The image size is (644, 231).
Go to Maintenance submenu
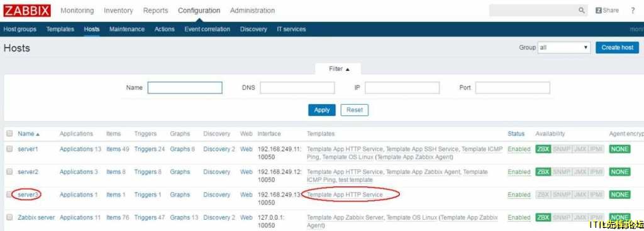coord(127,29)
